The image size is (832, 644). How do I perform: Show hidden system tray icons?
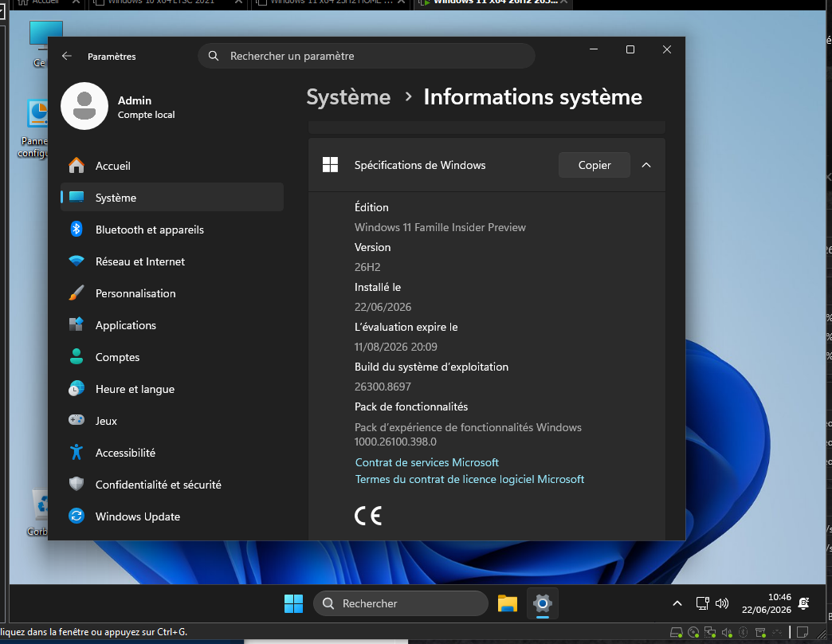coord(677,603)
